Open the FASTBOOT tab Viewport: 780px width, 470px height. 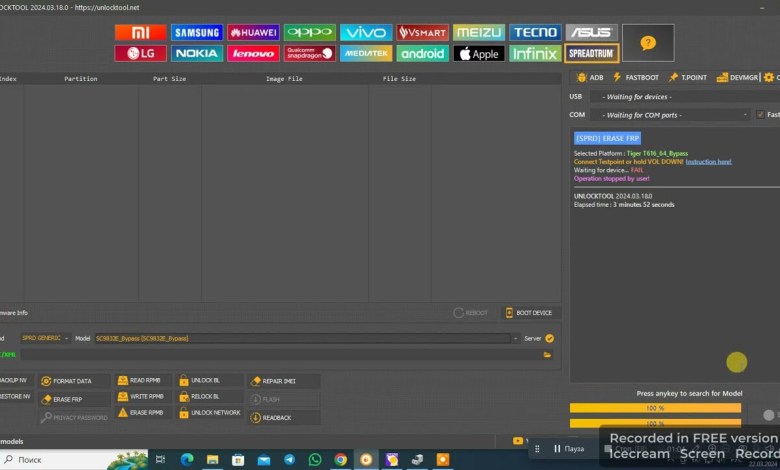click(x=636, y=78)
